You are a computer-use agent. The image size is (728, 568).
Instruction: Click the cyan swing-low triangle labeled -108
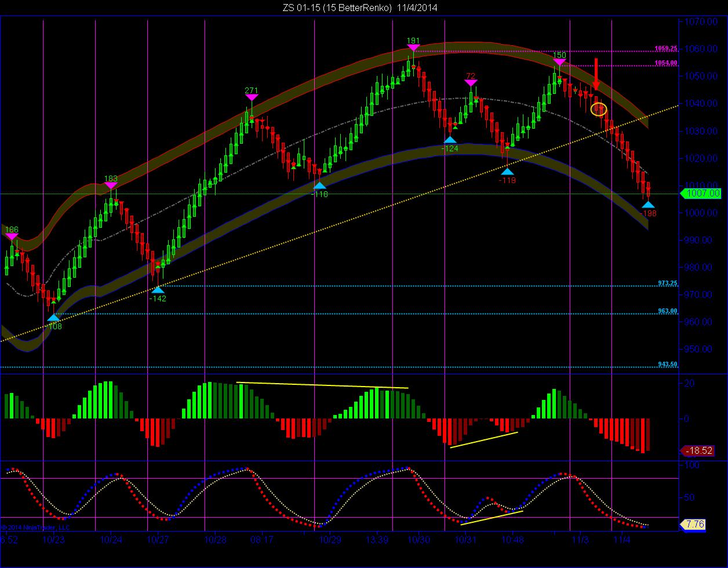53,318
